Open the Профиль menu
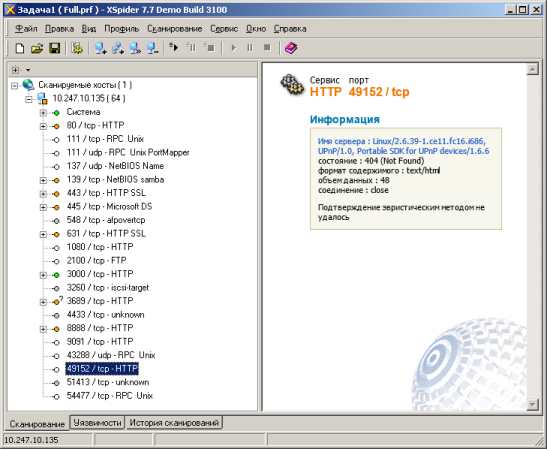The width and height of the screenshot is (547, 449). click(x=121, y=29)
